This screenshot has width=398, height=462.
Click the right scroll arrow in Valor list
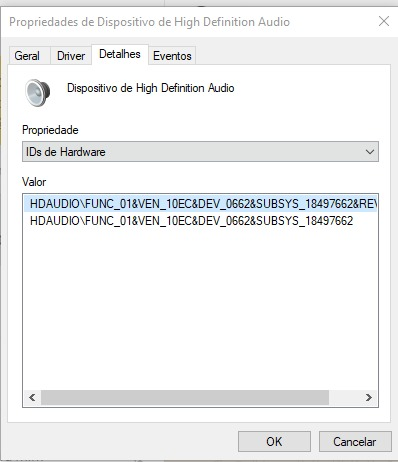click(369, 397)
